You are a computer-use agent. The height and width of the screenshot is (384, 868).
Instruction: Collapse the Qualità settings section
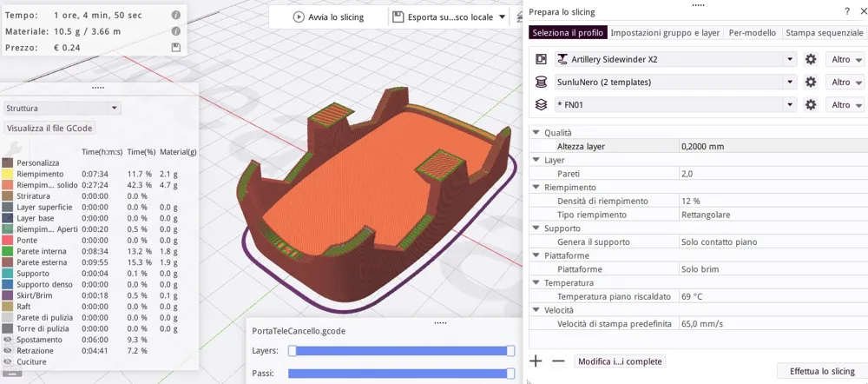(x=536, y=133)
